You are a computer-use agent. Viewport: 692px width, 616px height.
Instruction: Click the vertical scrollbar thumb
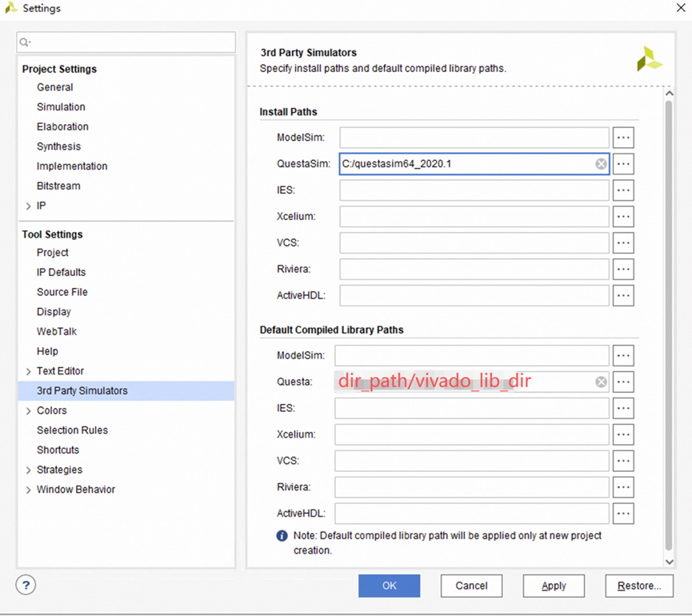click(x=669, y=326)
